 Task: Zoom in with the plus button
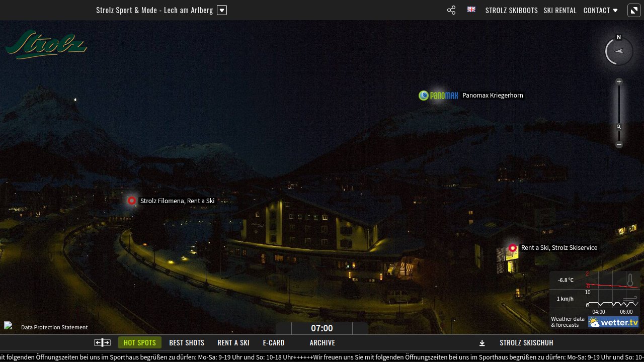click(619, 81)
